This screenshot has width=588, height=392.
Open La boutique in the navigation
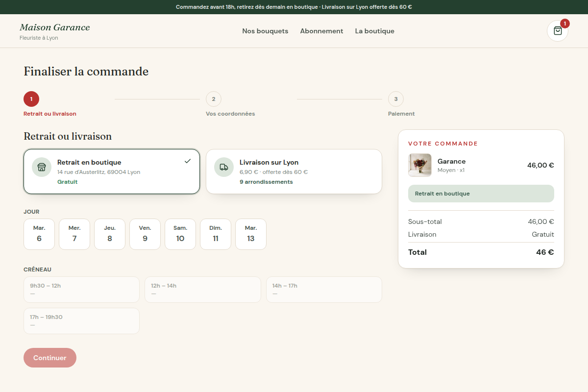(x=375, y=31)
